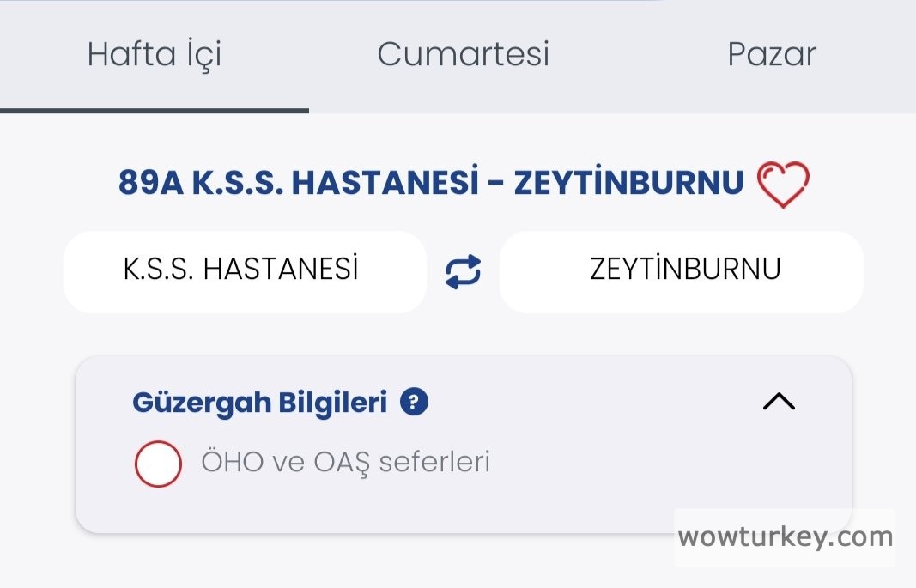This screenshot has width=916, height=588.
Task: Open the Cumartesi schedule tab
Action: point(463,55)
